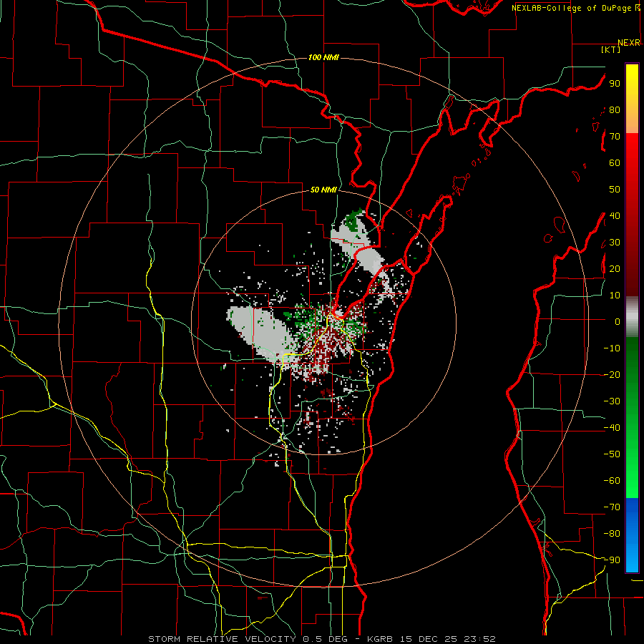Screen dimensions: 644x644
Task: Click the -70 value on velocity scale
Action: click(612, 507)
